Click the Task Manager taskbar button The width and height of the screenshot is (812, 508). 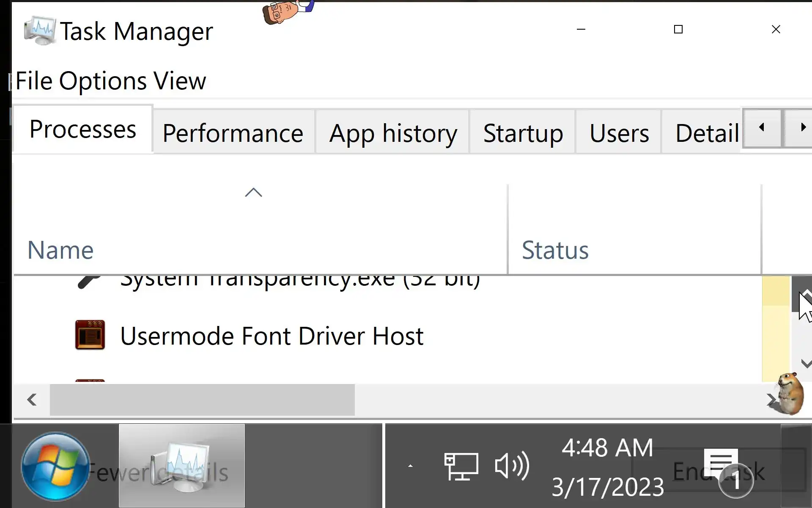(181, 466)
